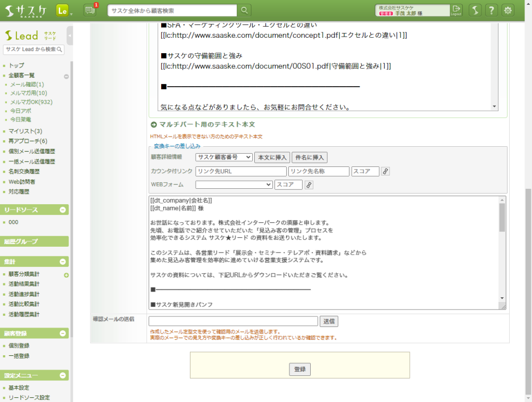Open the notifications message icon

coord(90,11)
